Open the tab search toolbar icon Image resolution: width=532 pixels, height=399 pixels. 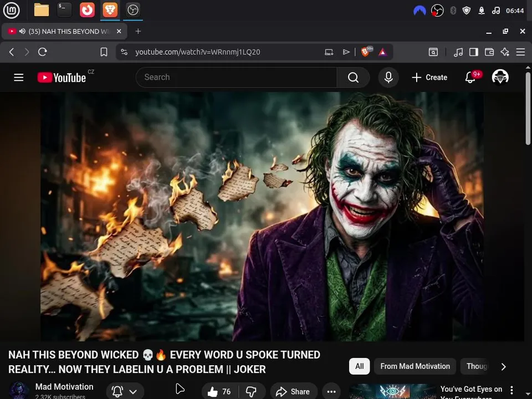433,52
